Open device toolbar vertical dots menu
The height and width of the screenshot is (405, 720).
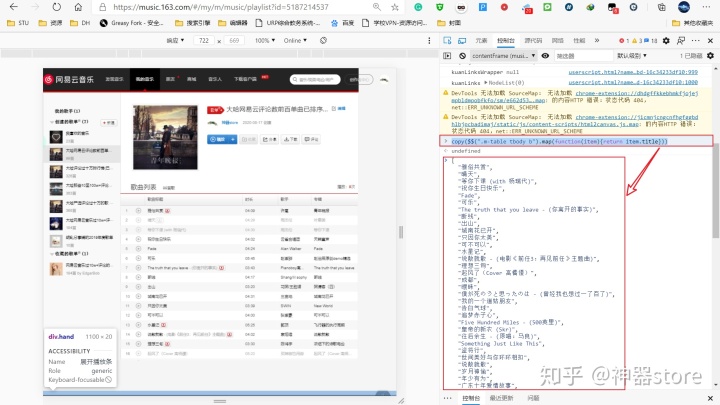429,40
